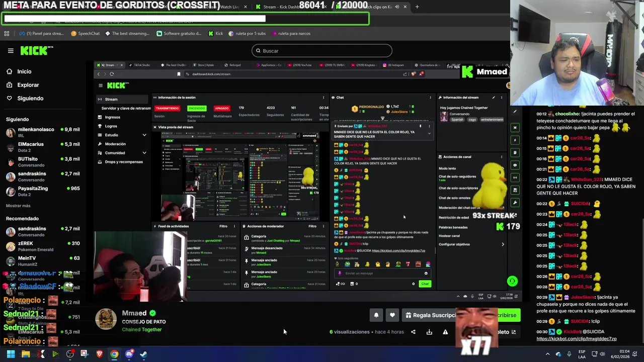Open the Kick bookmark in the bookmarks bar
The height and width of the screenshot is (362, 644).
tap(215, 34)
